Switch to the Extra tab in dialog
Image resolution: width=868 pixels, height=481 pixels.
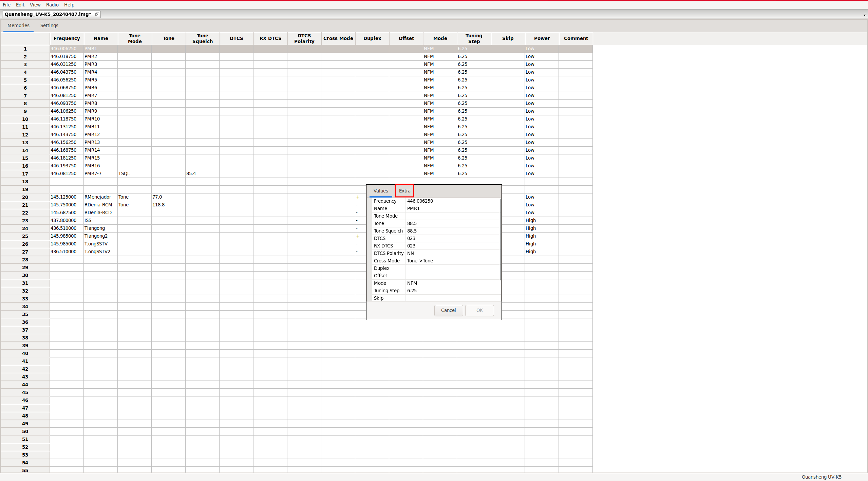click(404, 191)
